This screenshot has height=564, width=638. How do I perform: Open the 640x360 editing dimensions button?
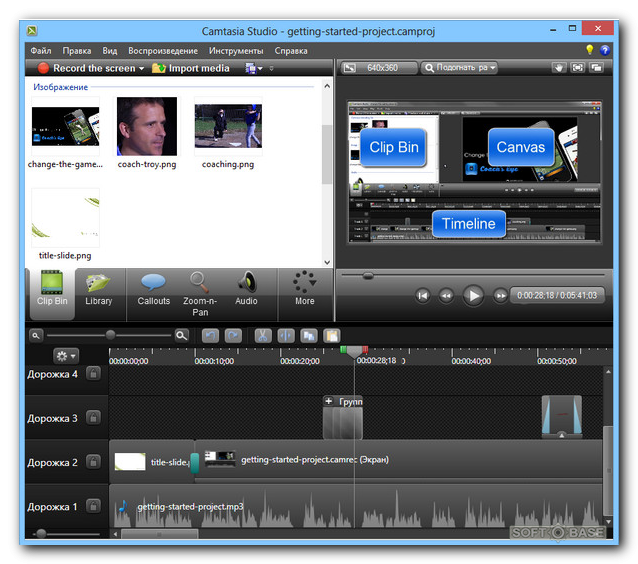[x=379, y=68]
